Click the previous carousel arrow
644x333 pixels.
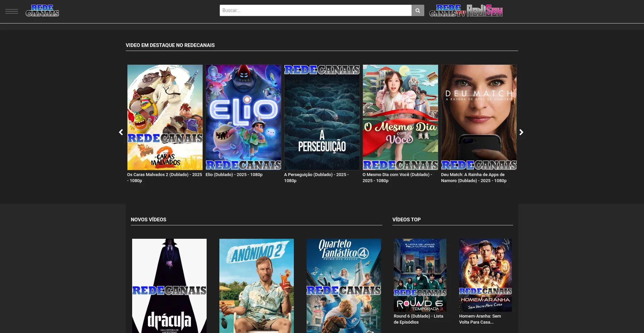[x=121, y=132]
